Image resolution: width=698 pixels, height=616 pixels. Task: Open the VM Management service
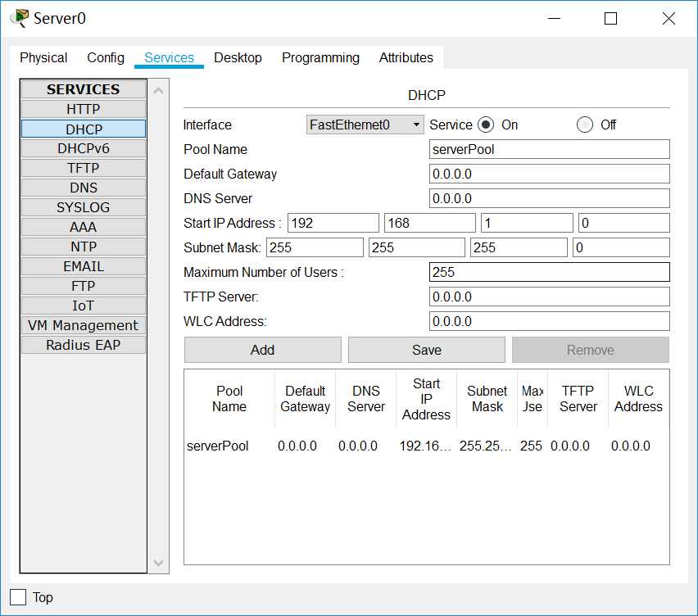click(84, 325)
